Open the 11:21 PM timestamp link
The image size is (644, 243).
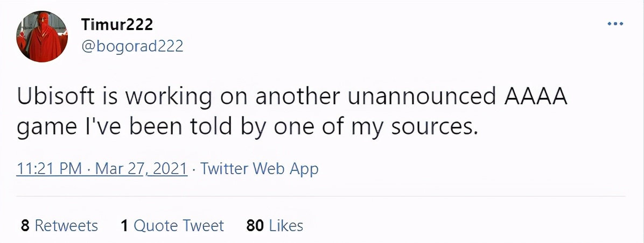tap(50, 169)
